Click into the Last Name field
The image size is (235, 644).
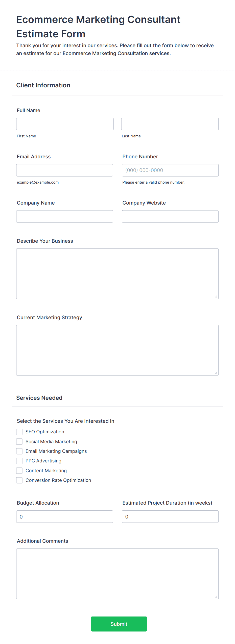[170, 124]
